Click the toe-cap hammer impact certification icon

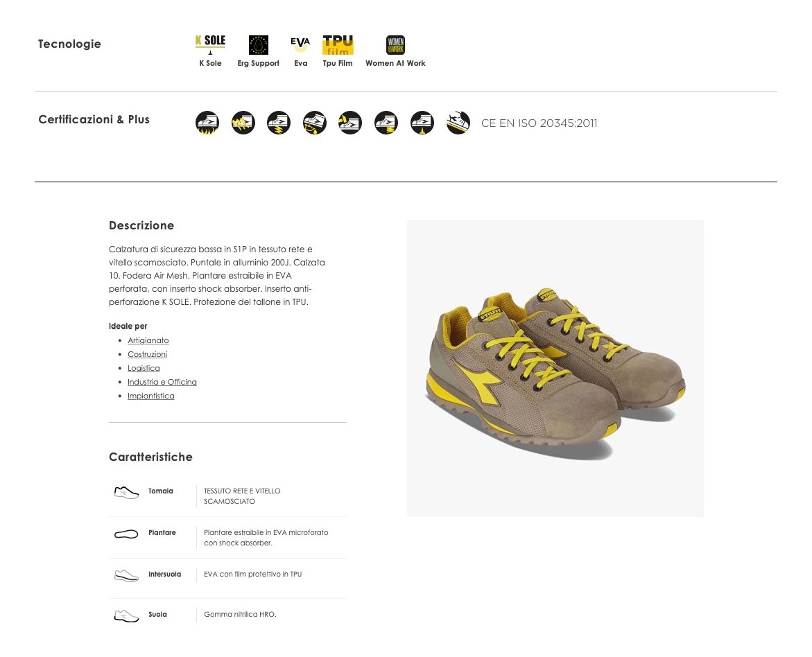click(350, 123)
